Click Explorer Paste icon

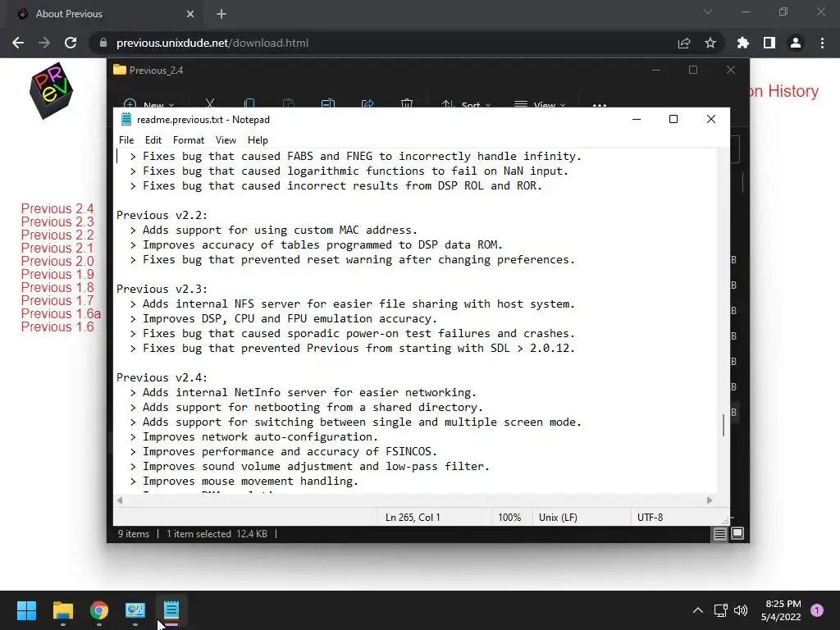click(x=288, y=103)
